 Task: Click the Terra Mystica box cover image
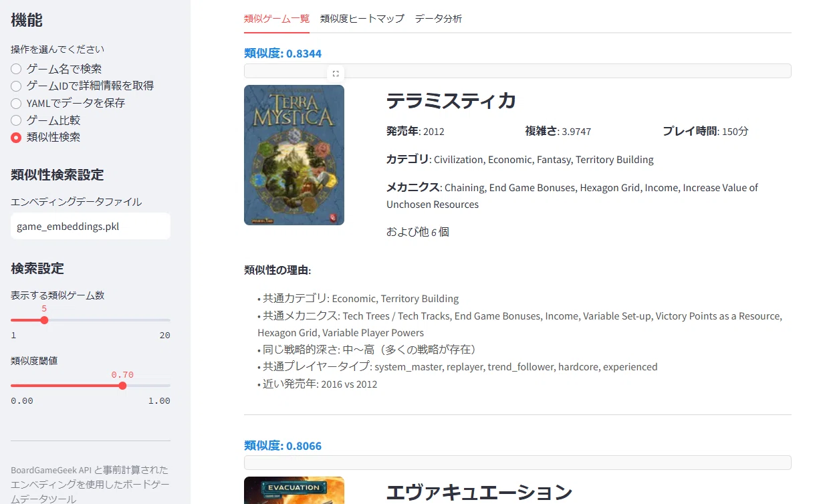point(294,155)
